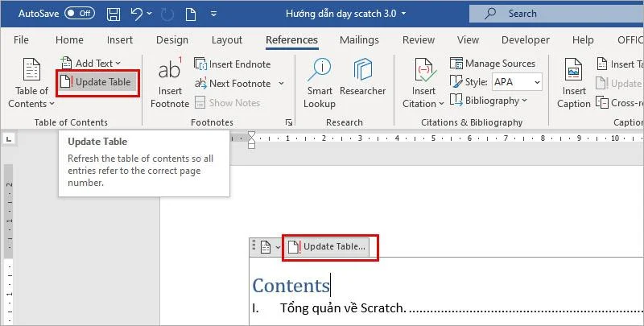644x326 pixels.
Task: Click the Redo icon in title bar
Action: coord(167,14)
